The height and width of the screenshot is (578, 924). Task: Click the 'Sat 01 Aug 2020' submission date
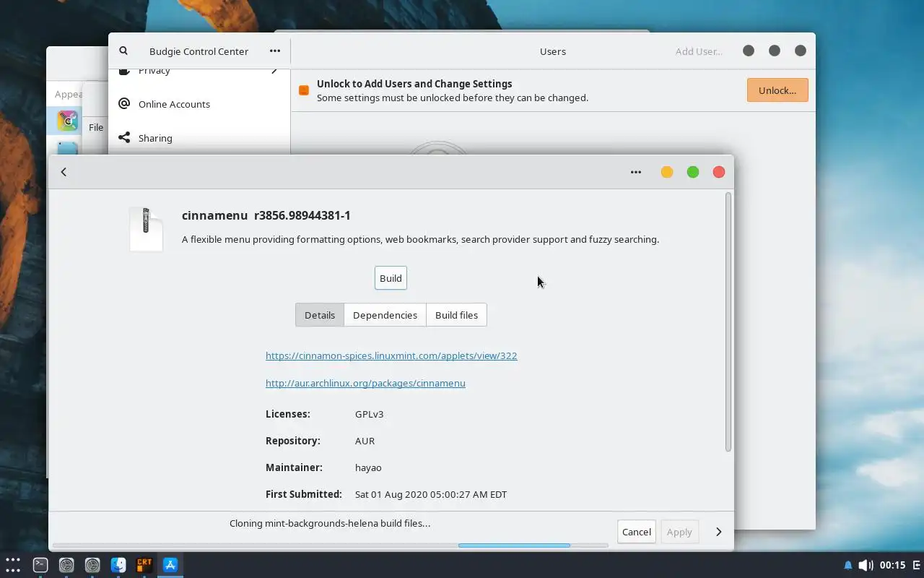coord(431,494)
